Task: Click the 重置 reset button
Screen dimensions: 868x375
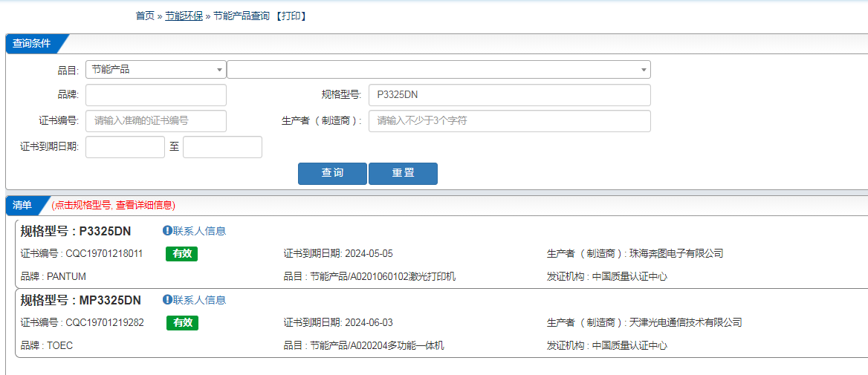Action: tap(403, 173)
